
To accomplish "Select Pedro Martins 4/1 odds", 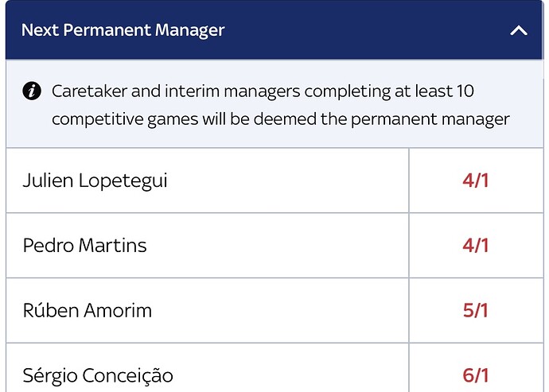I will click(476, 246).
